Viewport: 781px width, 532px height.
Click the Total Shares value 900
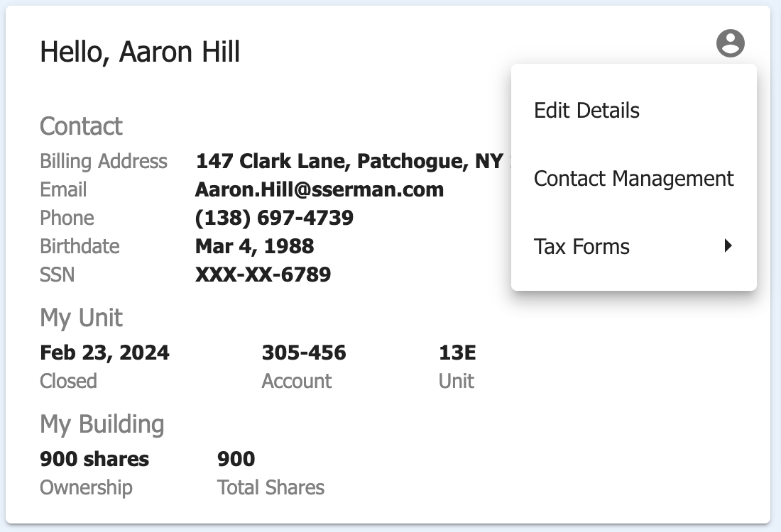point(236,460)
